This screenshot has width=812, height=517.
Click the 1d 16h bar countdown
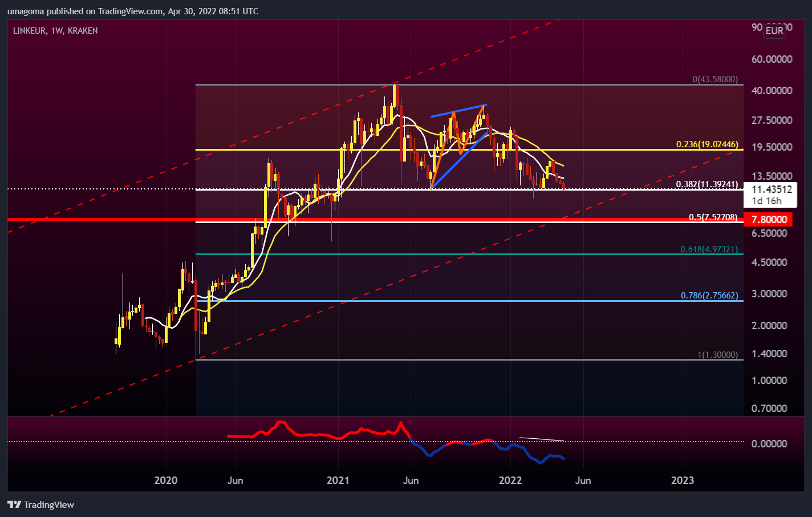[767, 201]
